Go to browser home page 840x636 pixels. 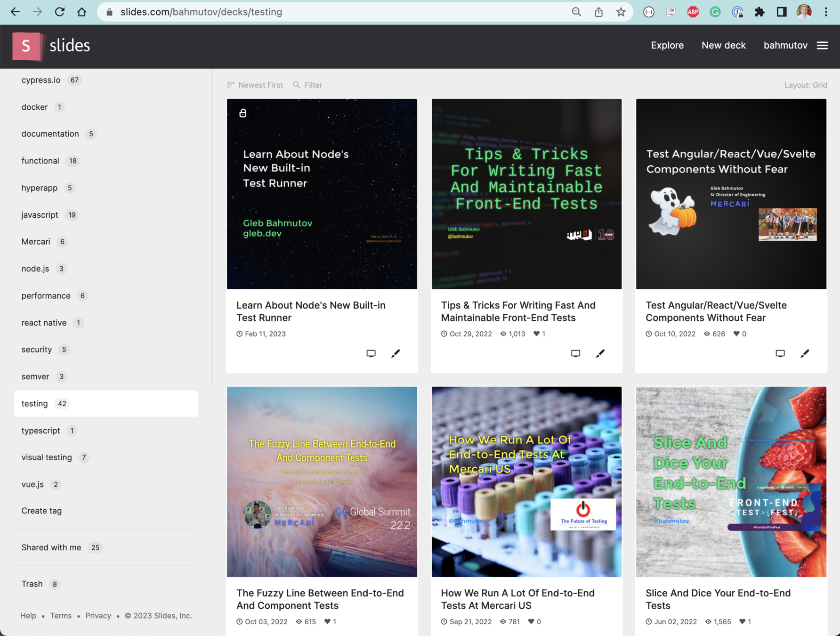[82, 12]
